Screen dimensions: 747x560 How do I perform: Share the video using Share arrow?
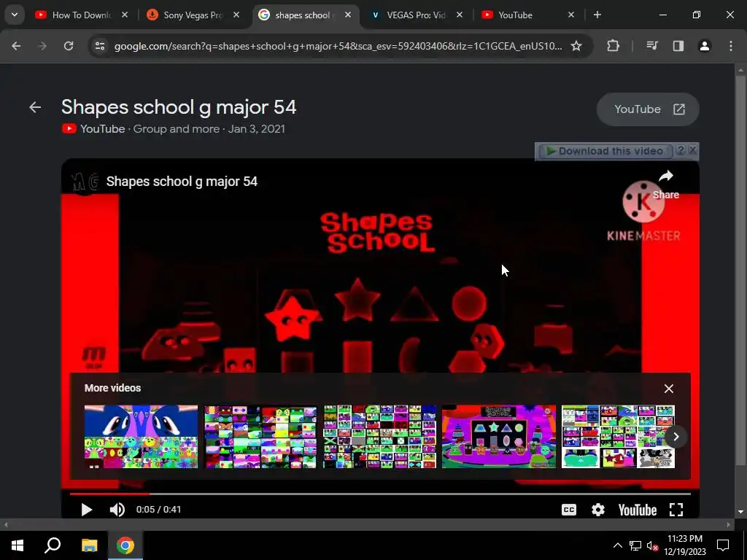pos(665,184)
